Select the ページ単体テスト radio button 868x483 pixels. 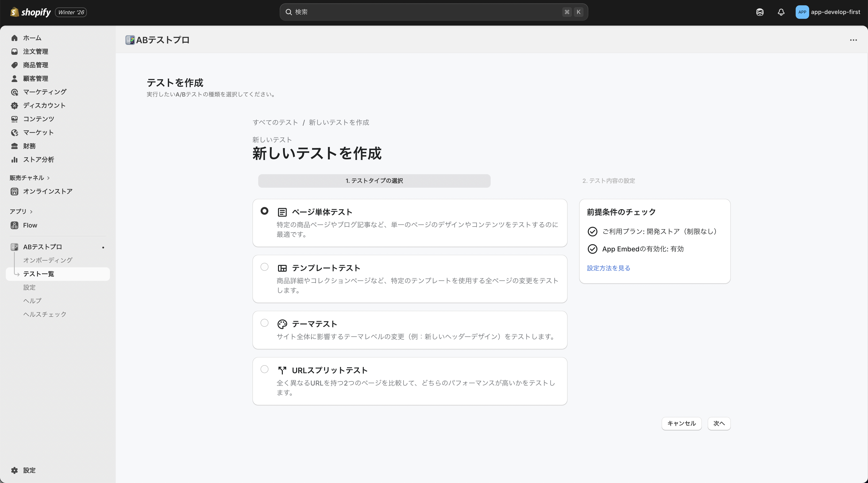(264, 211)
